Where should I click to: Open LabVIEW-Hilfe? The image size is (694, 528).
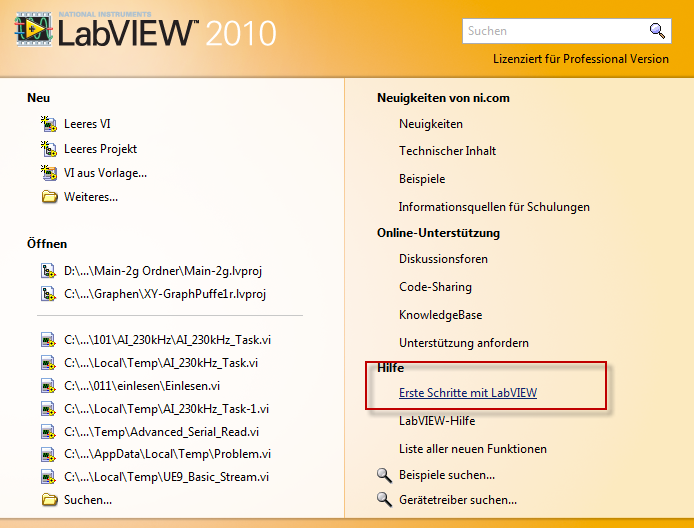[x=437, y=421]
